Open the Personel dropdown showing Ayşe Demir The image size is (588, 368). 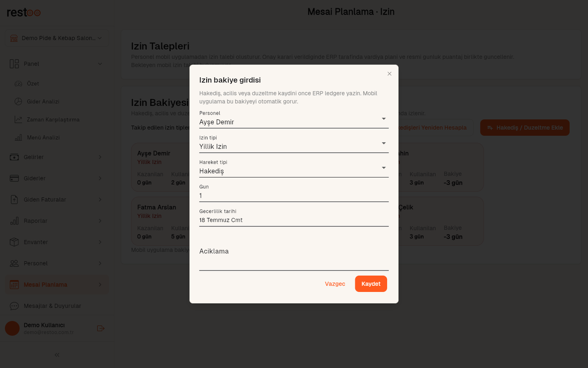pyautogui.click(x=294, y=119)
